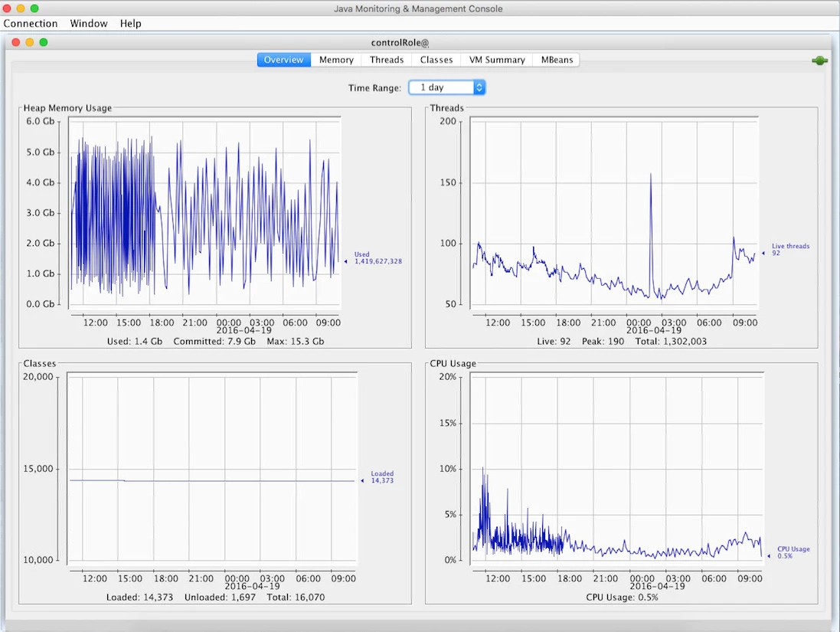Image resolution: width=840 pixels, height=632 pixels.
Task: Click the 'Total: 16,070' classes text
Action: 296,598
